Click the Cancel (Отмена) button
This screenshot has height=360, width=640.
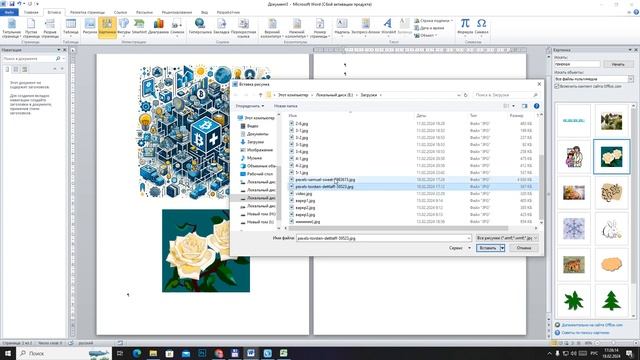(x=524, y=248)
